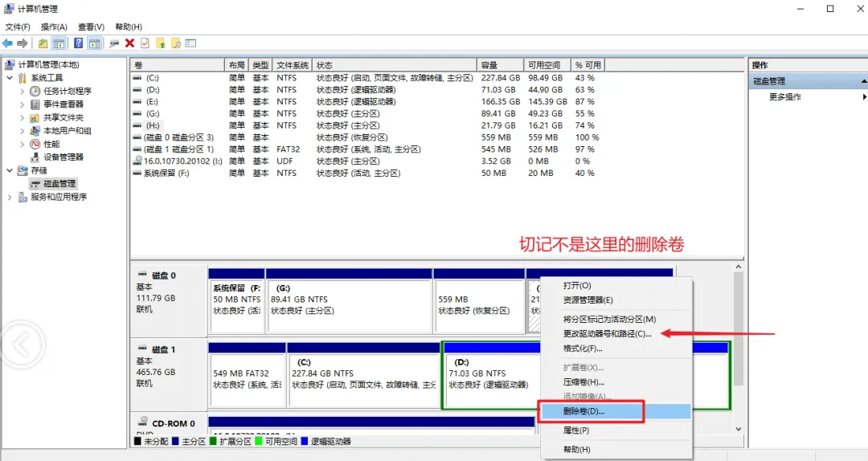
Task: Click the disk pane scroll up arrow
Action: coord(739,267)
